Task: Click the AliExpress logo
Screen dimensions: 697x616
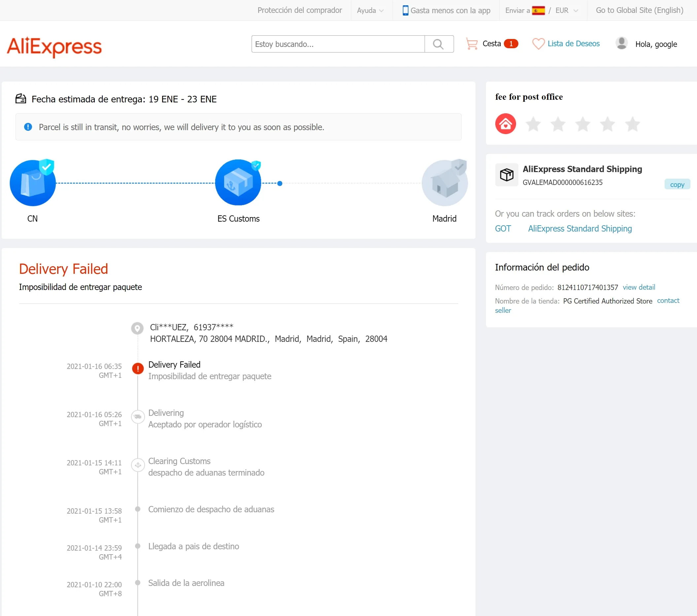Action: click(54, 46)
